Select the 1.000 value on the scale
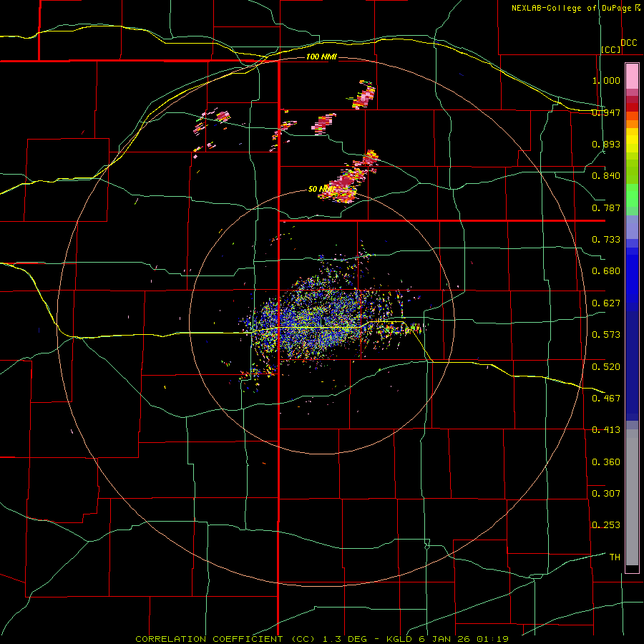 [606, 80]
